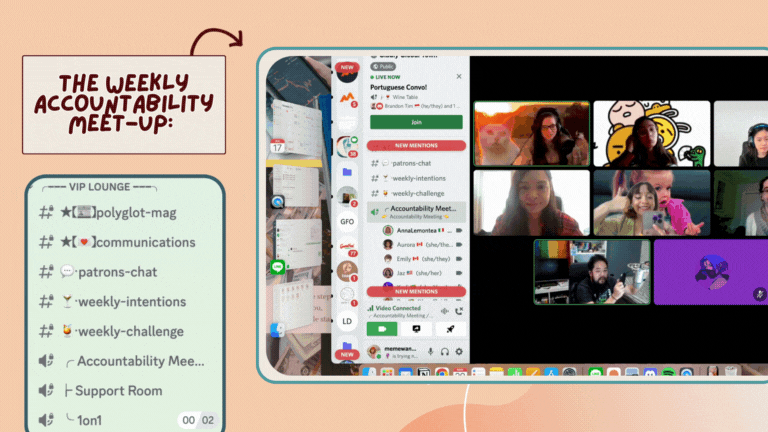Open the Video Connected status text
This screenshot has width=768, height=432.
point(398,308)
